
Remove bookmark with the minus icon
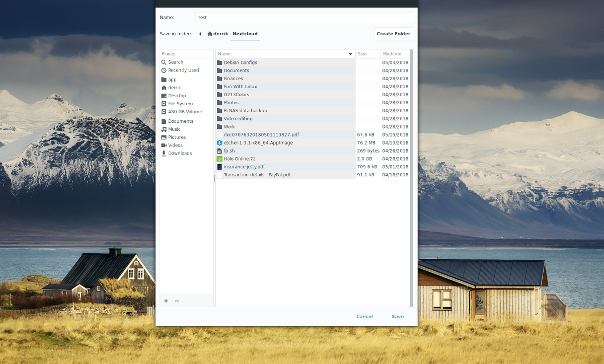click(x=177, y=301)
